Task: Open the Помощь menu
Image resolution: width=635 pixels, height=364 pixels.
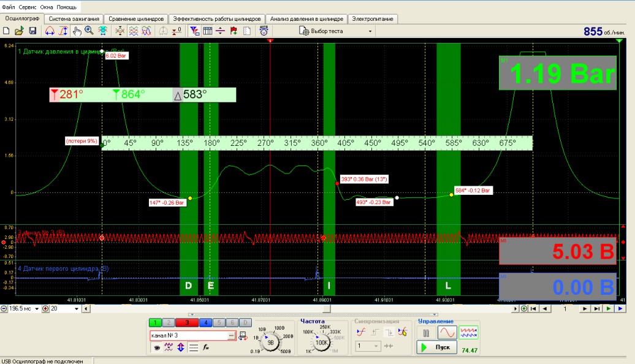Action: (x=66, y=7)
